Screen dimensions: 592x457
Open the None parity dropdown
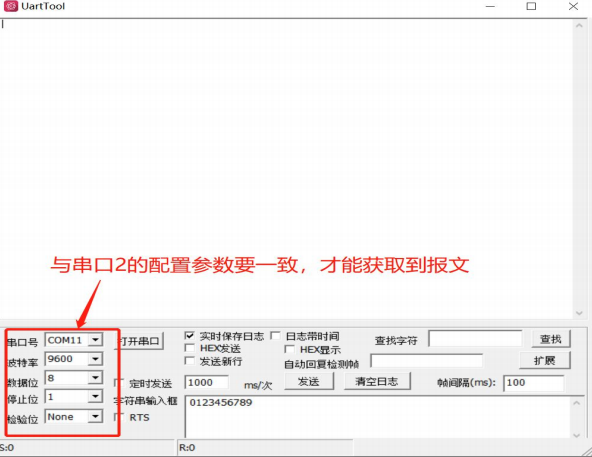point(95,416)
